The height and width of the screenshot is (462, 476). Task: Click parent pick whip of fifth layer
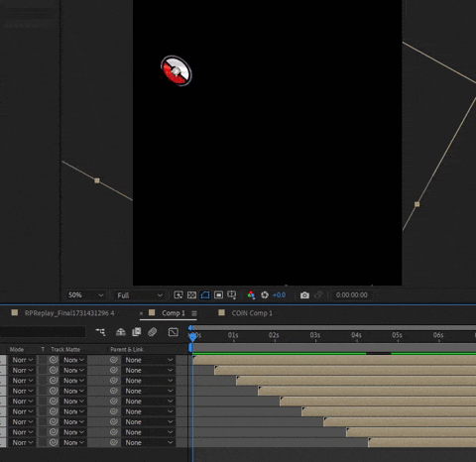[114, 401]
